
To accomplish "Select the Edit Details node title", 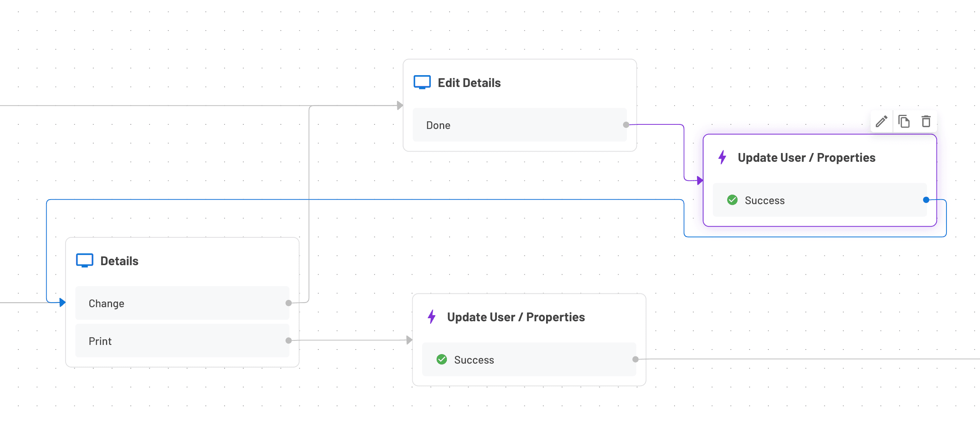I will (x=469, y=83).
